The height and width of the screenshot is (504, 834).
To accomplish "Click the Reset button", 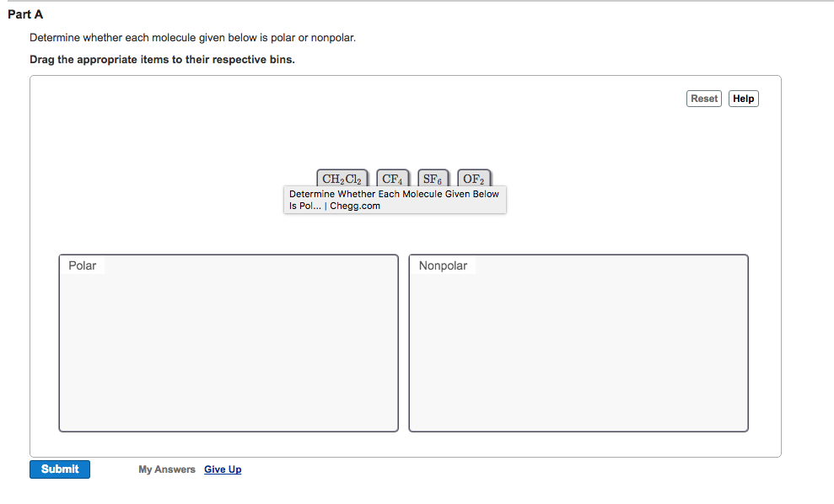I will pos(703,99).
